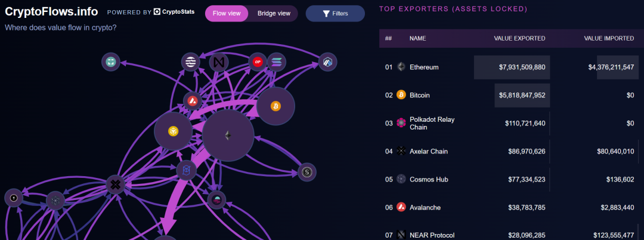Switch to Flow view
Image resolution: width=644 pixels, height=240 pixels.
(x=226, y=13)
